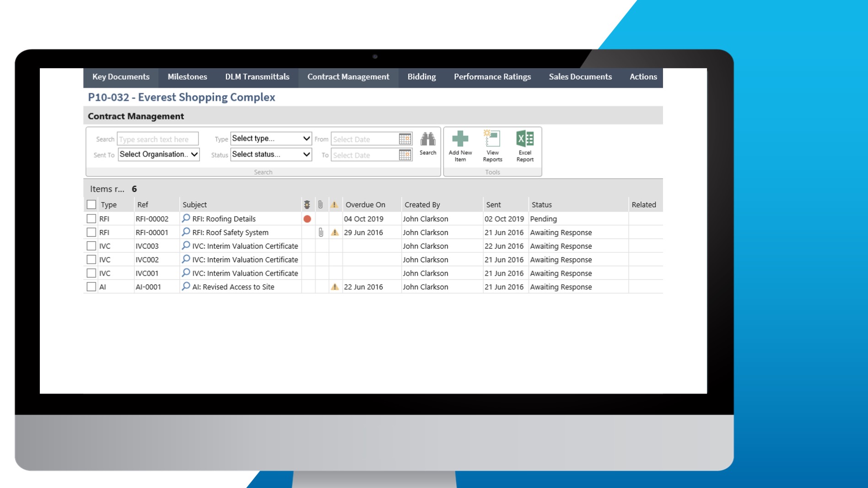Viewport: 868px width, 488px height.
Task: Click the 02 Oct 2019 sent date
Action: (x=504, y=219)
